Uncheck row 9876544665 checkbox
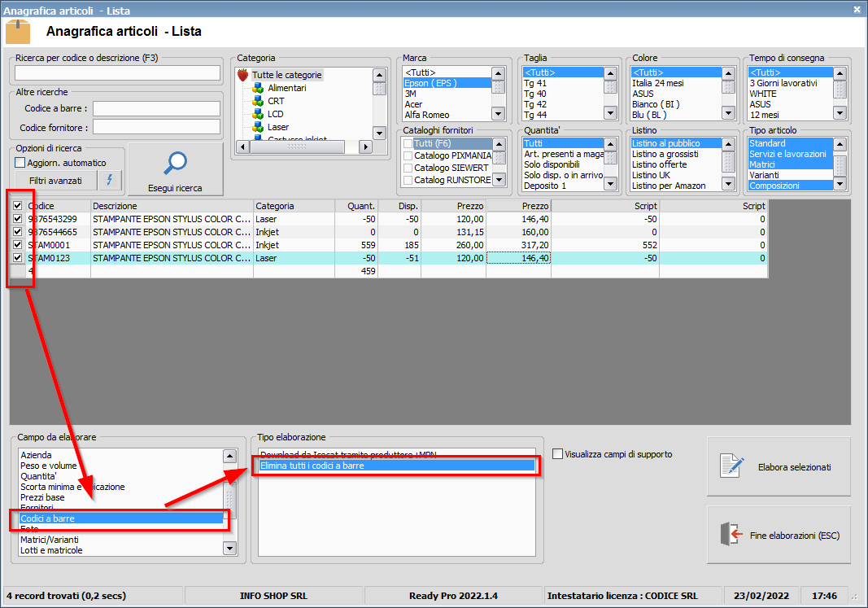This screenshot has width=868, height=608. 18,231
